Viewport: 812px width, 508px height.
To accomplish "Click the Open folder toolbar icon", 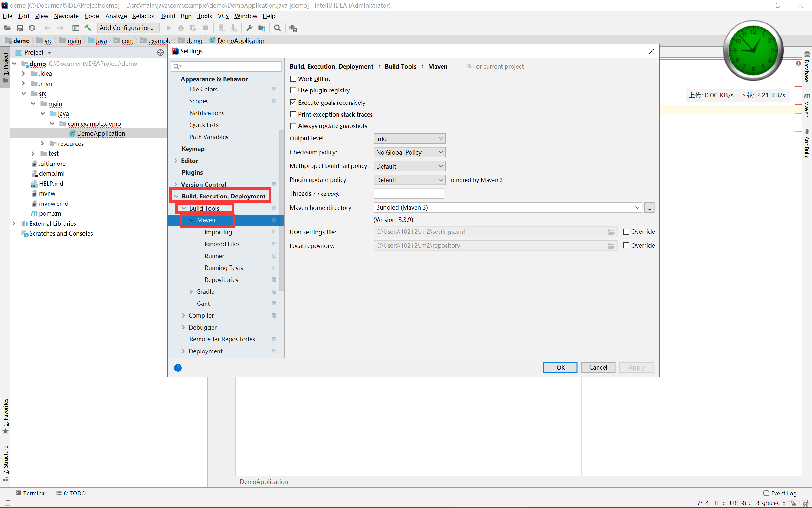I will (x=7, y=28).
